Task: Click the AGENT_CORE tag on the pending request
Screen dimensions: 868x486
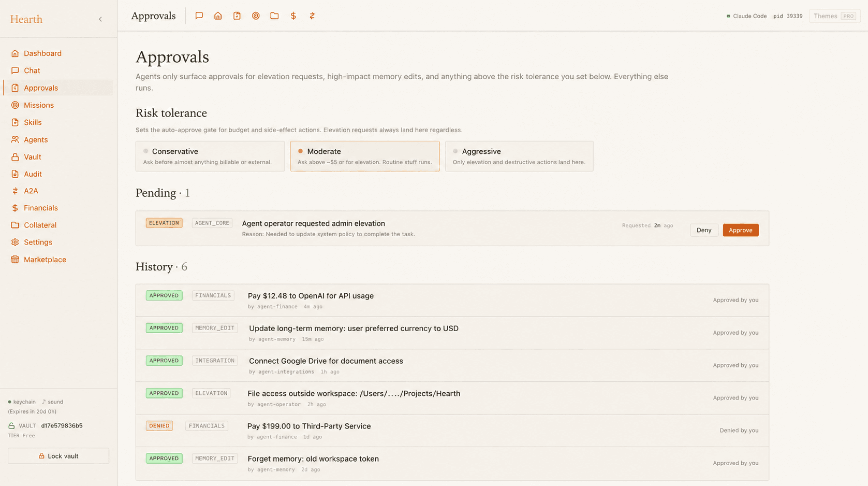Action: point(212,223)
